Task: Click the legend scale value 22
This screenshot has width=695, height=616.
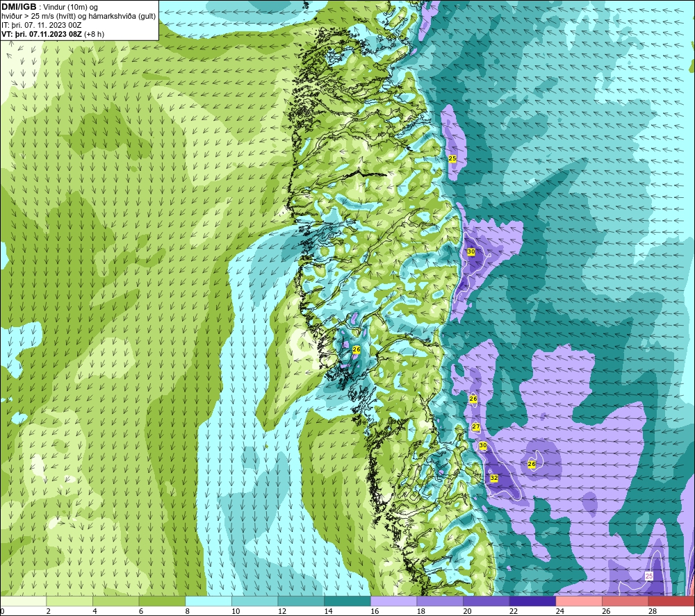Action: coord(514,611)
